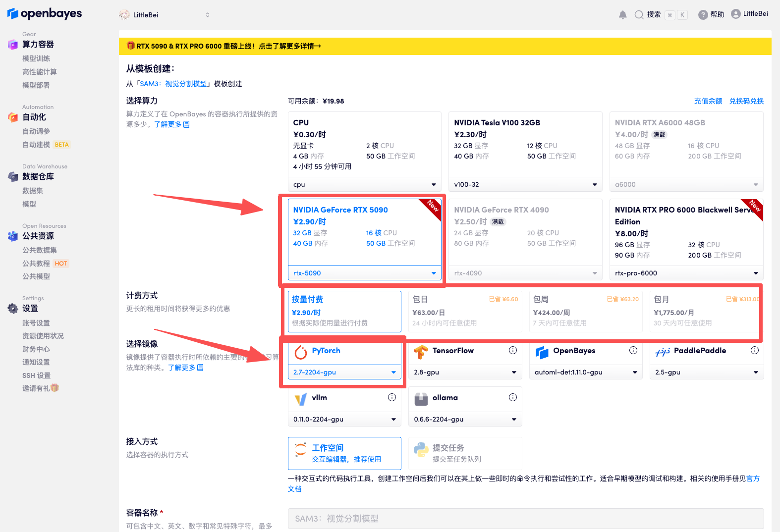
Task: Select 提交任务 access mode
Action: [465, 453]
